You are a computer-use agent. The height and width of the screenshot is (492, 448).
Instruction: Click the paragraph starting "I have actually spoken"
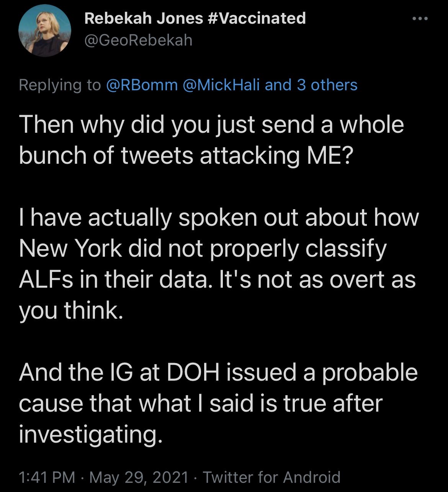pyautogui.click(x=218, y=264)
